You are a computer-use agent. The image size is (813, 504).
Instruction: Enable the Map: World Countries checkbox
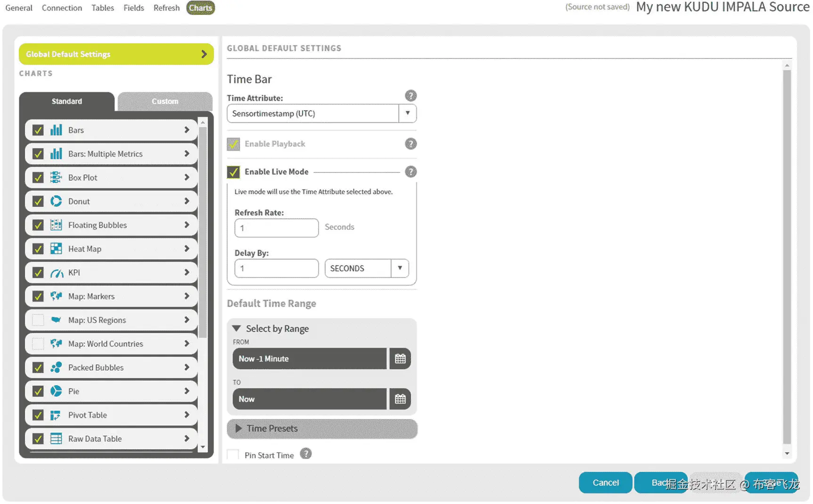[38, 344]
